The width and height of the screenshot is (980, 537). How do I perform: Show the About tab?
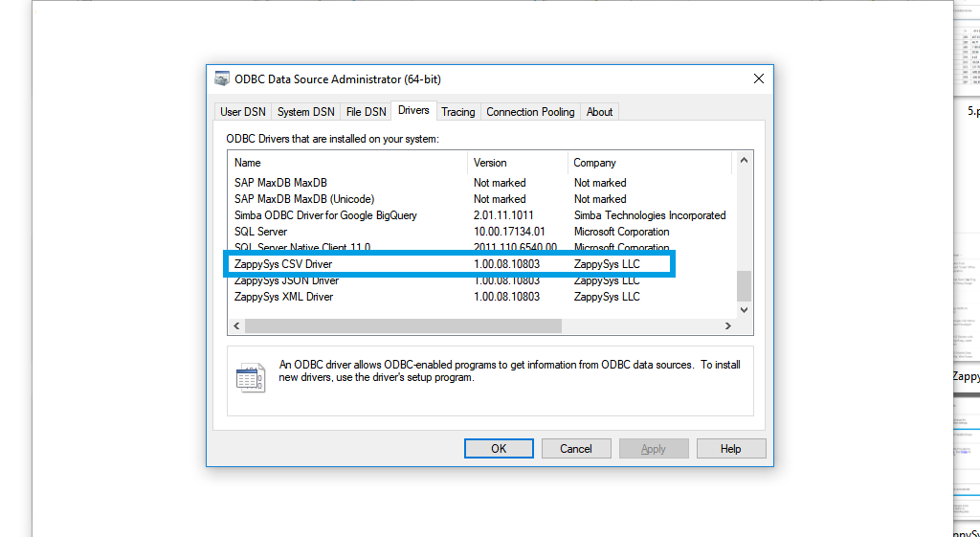599,112
